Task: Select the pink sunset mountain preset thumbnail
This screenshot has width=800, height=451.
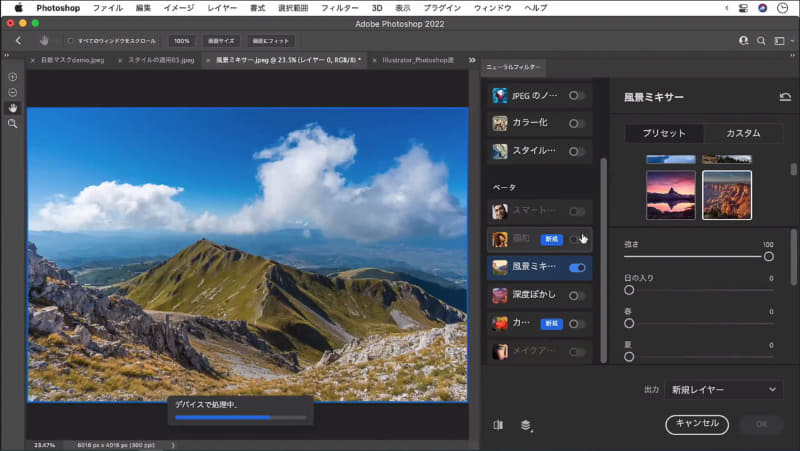Action: (x=670, y=193)
